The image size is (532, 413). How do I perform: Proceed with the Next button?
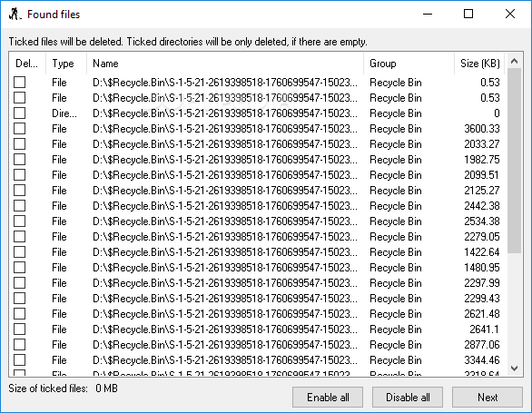488,397
